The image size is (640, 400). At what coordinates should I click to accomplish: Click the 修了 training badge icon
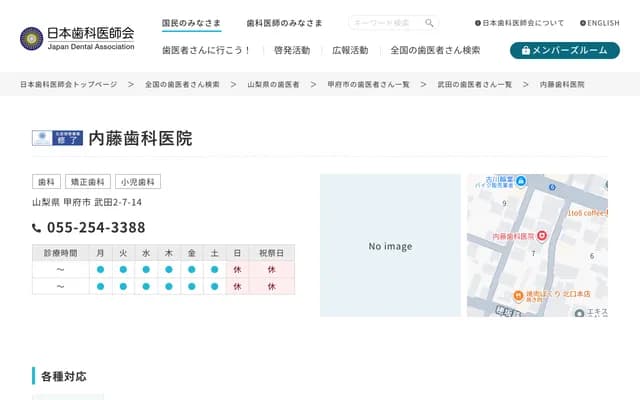pos(57,139)
